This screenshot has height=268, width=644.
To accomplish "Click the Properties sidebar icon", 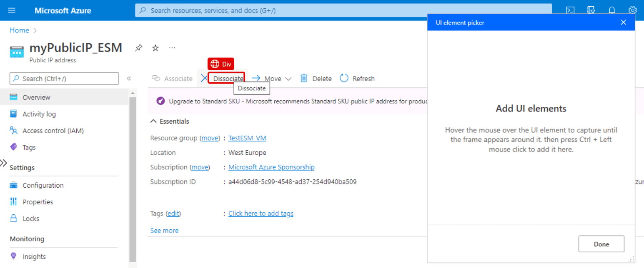I will pyautogui.click(x=14, y=202).
